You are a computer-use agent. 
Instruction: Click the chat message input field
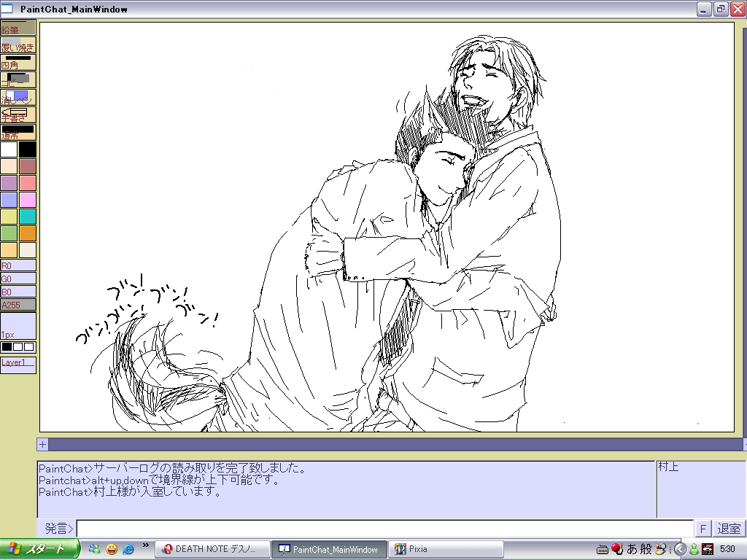[x=384, y=529]
